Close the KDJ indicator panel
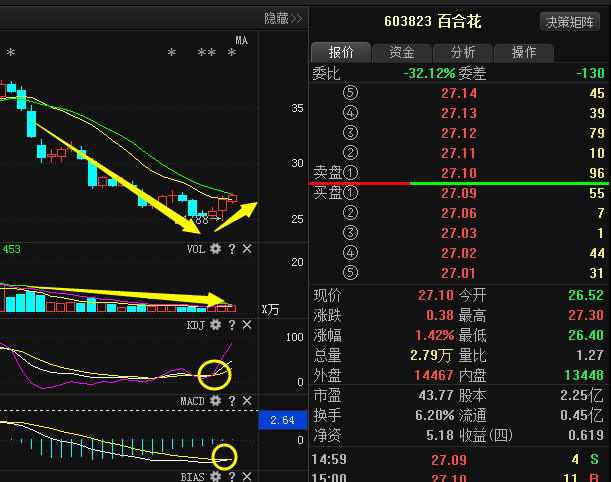The width and height of the screenshot is (611, 482). click(x=247, y=325)
